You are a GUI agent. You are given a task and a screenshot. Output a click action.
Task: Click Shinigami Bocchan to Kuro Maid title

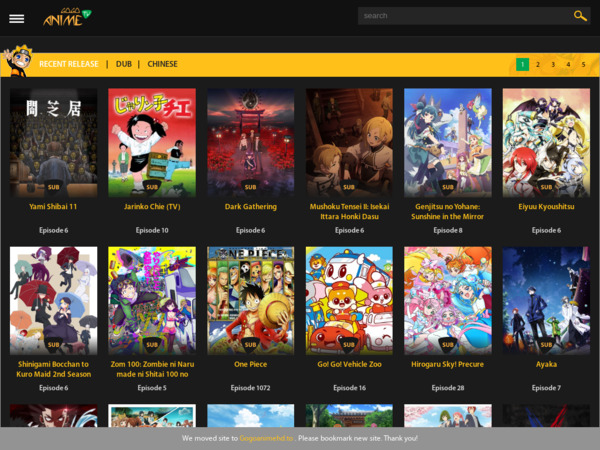(x=54, y=369)
